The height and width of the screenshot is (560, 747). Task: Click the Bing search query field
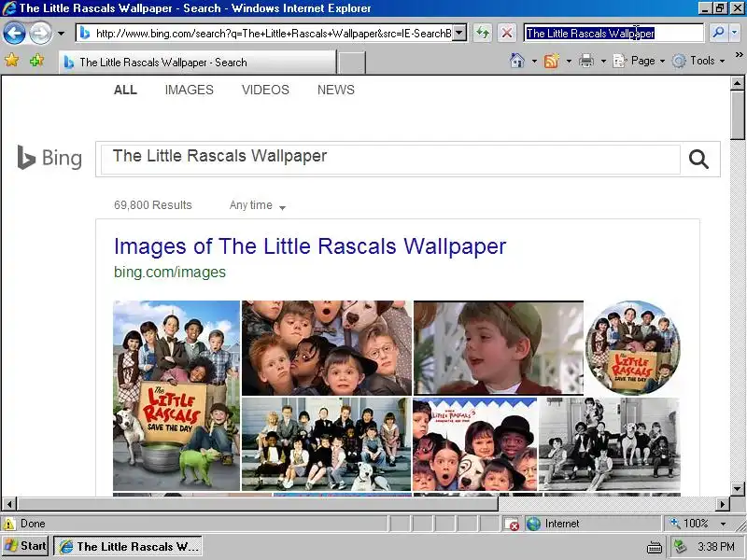tap(390, 159)
